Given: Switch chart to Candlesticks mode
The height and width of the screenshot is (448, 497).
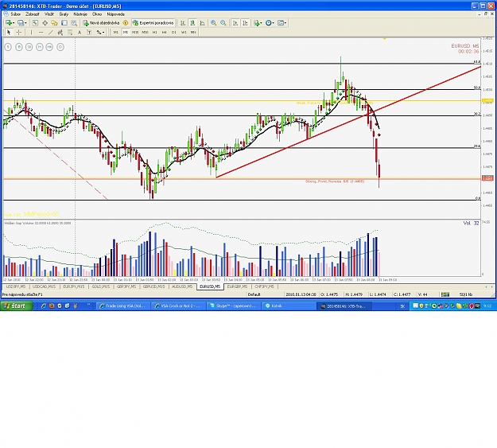Looking at the screenshot, I should click(x=192, y=23).
